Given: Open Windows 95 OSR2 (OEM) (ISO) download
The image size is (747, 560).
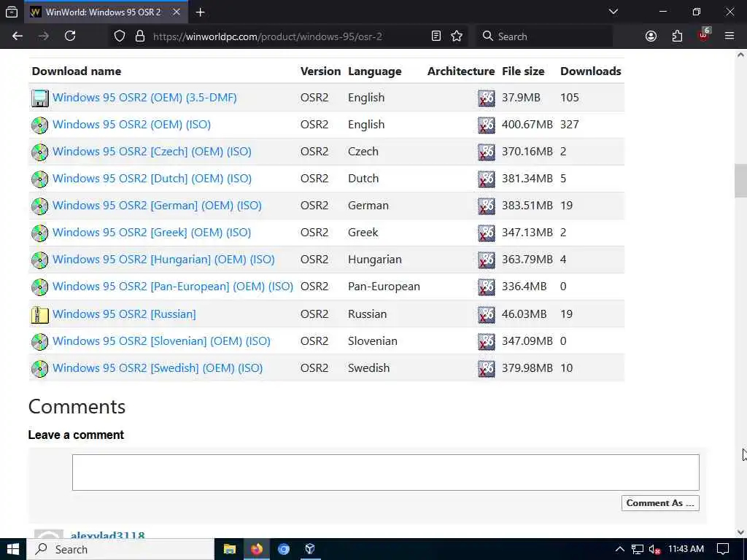Looking at the screenshot, I should coord(131,125).
